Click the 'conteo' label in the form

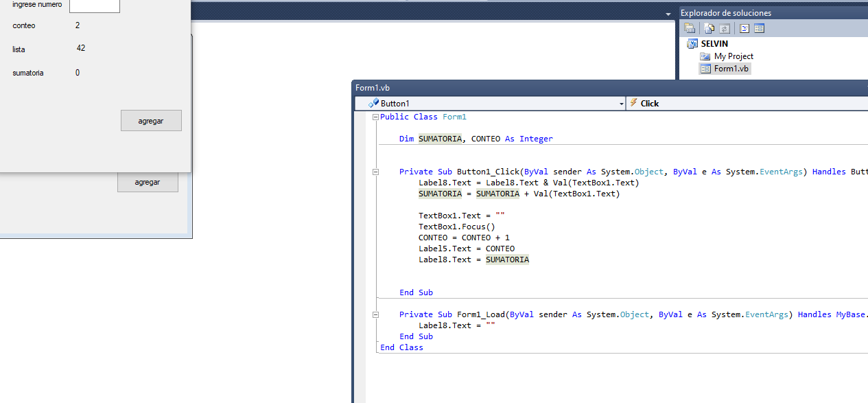click(x=24, y=26)
